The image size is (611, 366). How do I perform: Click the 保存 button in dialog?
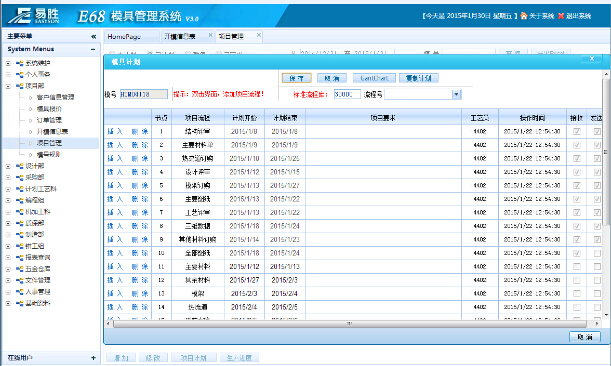pyautogui.click(x=297, y=78)
